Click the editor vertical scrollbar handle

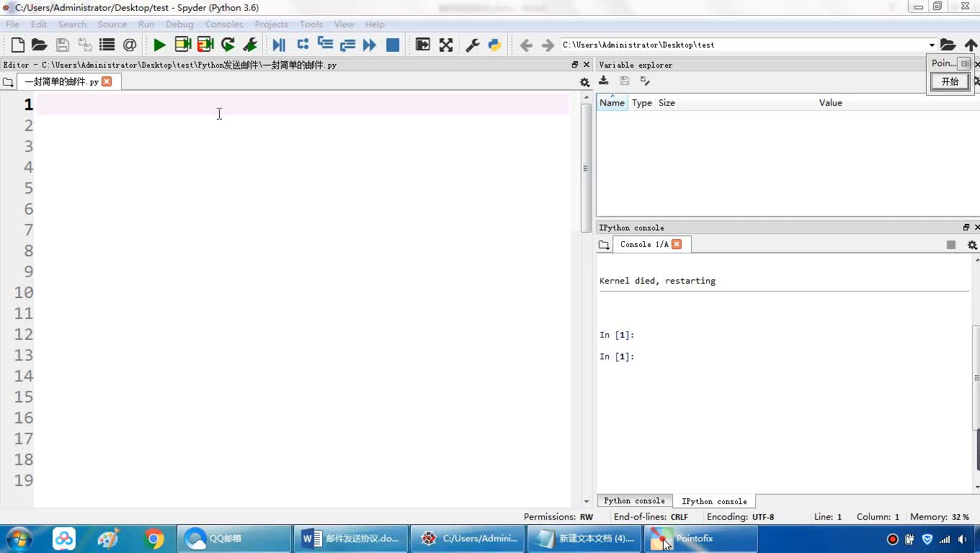(x=586, y=168)
